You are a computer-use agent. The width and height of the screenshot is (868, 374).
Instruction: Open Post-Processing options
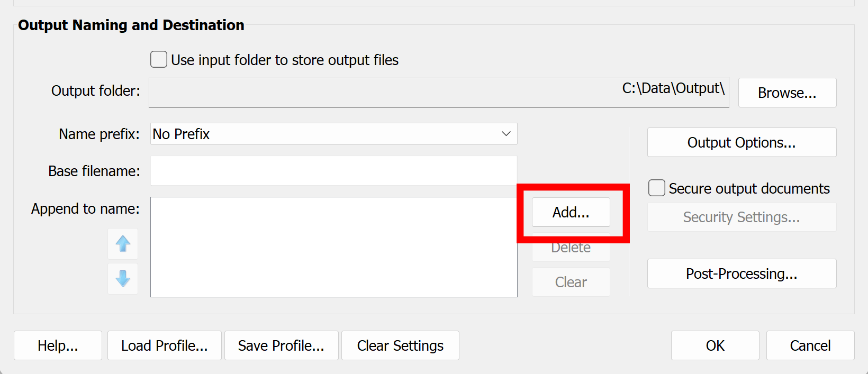click(x=742, y=273)
